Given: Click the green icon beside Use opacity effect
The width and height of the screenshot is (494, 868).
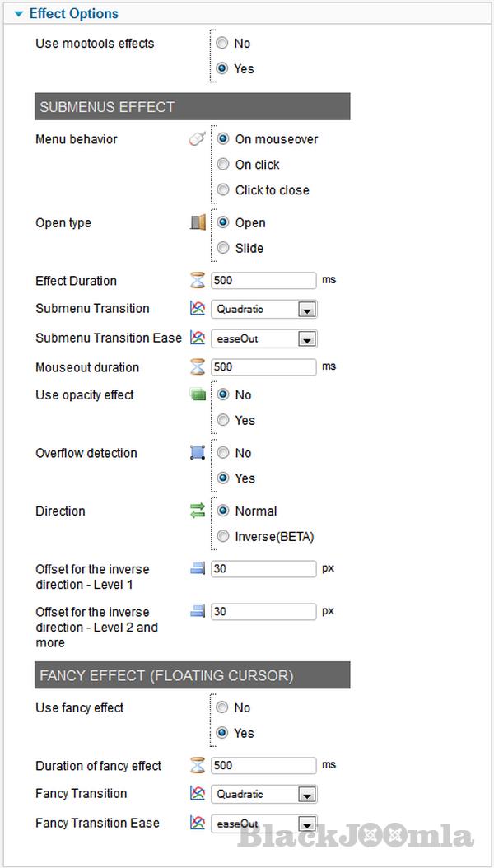Looking at the screenshot, I should 198,395.
